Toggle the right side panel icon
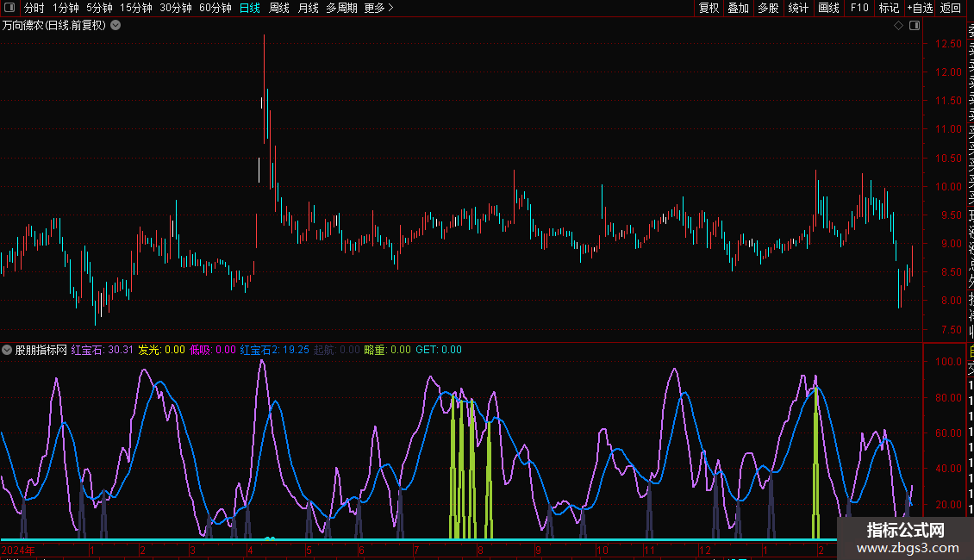Screen dimensions: 974x560 pos(915,26)
